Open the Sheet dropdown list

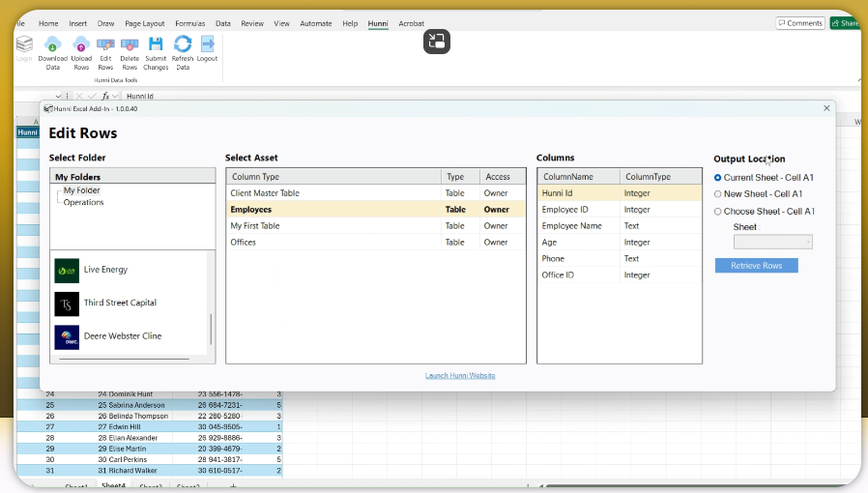(772, 242)
